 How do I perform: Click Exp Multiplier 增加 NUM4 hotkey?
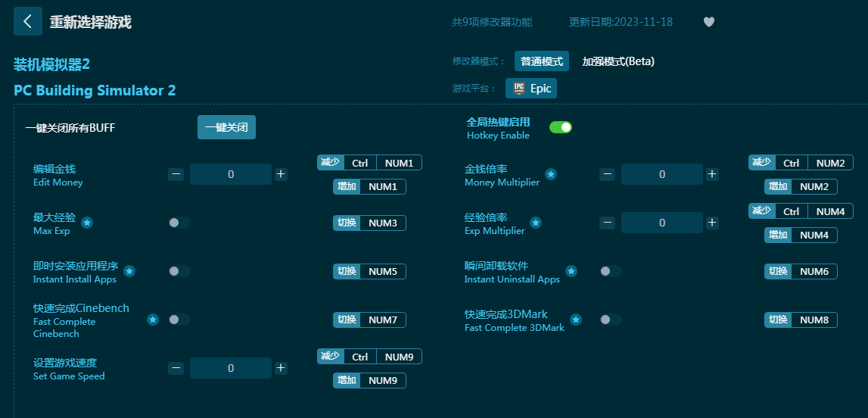801,235
